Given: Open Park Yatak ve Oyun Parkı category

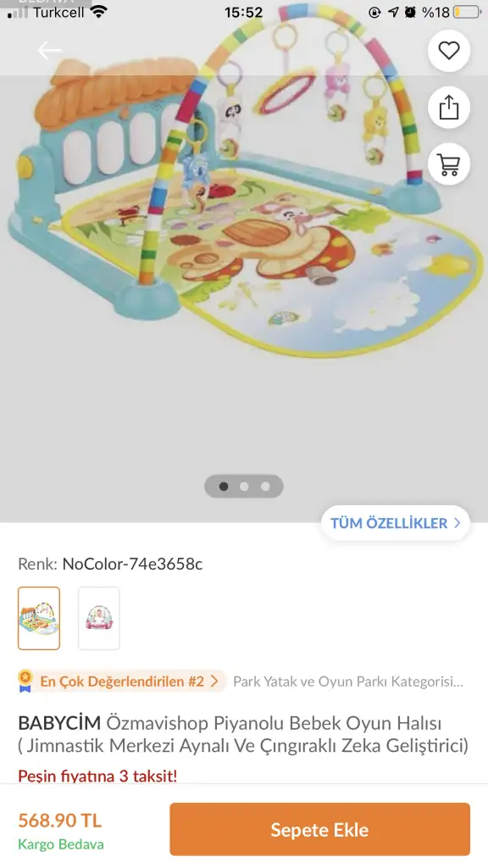Looking at the screenshot, I should coord(348,682).
